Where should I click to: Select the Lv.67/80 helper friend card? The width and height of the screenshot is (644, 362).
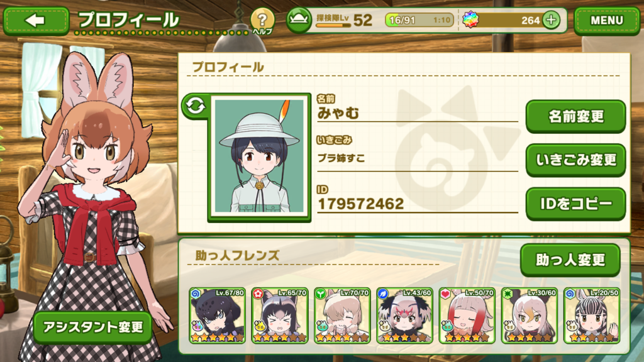point(217,315)
